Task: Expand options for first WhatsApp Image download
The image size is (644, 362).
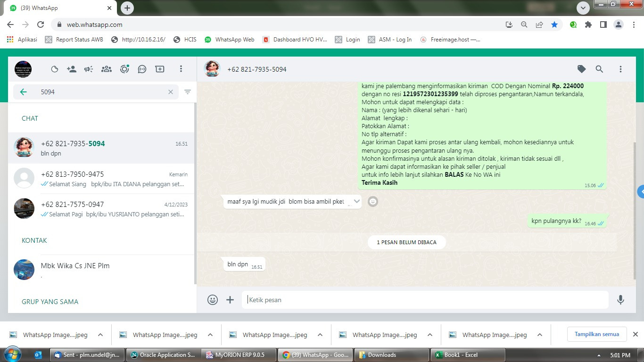Action: [x=100, y=335]
